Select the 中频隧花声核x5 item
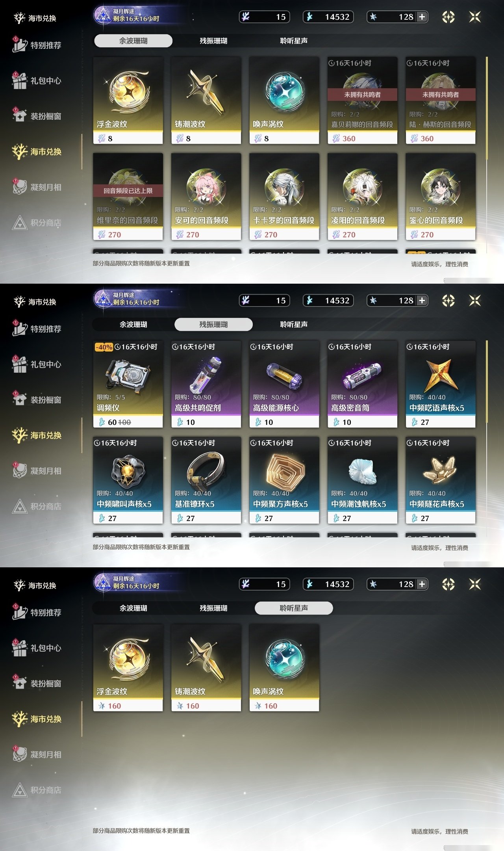The width and height of the screenshot is (504, 851). (x=441, y=480)
